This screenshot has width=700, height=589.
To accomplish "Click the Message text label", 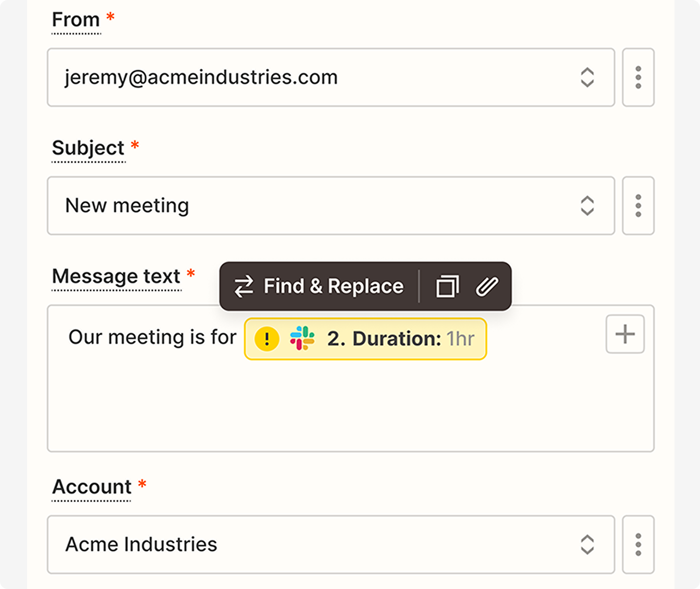I will click(116, 276).
